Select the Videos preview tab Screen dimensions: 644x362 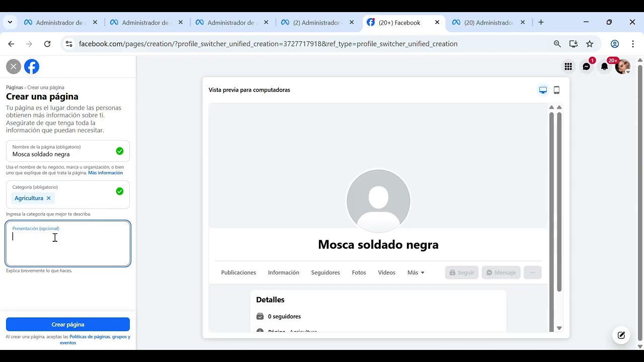click(x=387, y=273)
